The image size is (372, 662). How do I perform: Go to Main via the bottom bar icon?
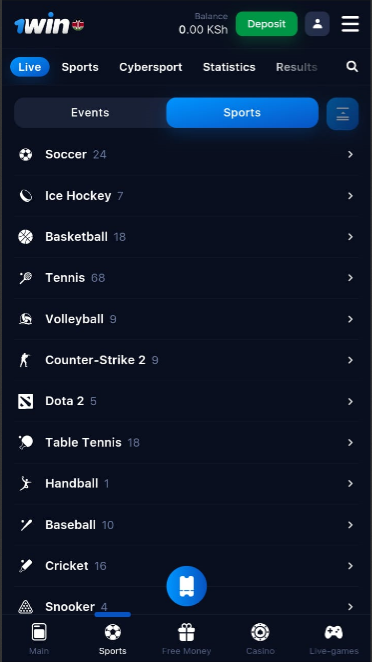tap(39, 632)
